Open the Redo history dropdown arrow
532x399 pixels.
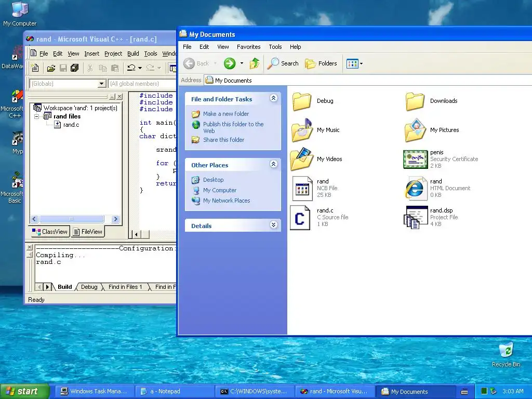point(159,68)
